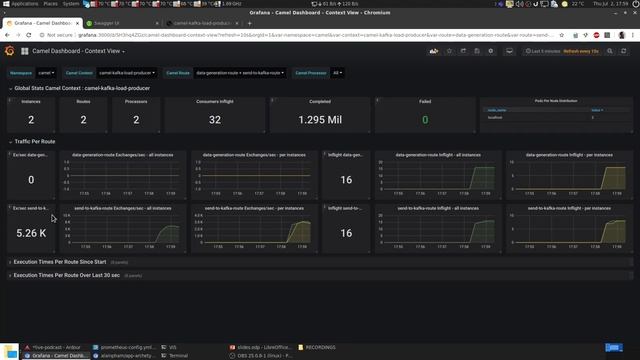Open data-generation-route Exchanges/sec all instances panel title
This screenshot has height=360, width=640.
(122, 155)
